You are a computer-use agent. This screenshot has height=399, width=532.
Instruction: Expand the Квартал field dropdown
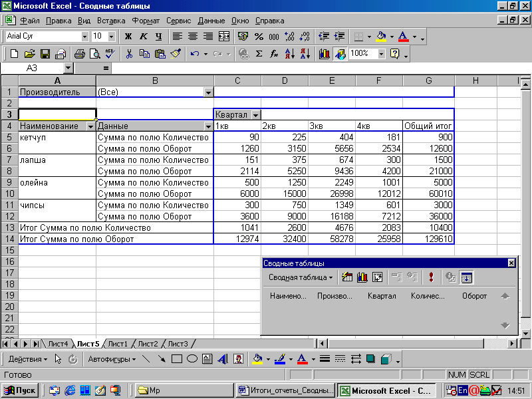(x=255, y=115)
